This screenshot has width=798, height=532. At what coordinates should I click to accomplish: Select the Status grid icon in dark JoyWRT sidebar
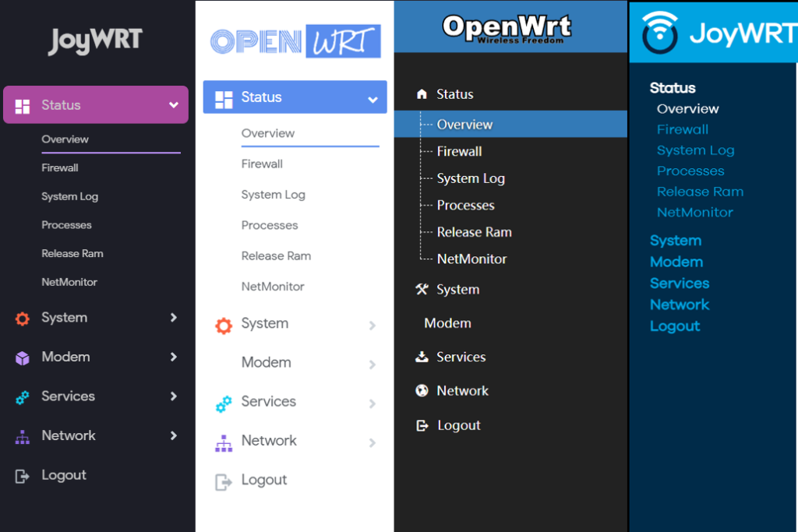point(23,104)
